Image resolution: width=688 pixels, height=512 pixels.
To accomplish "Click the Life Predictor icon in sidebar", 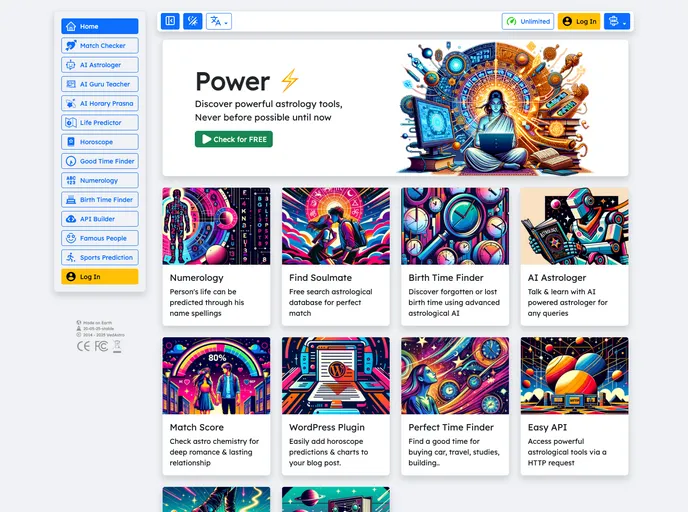I will [71, 123].
